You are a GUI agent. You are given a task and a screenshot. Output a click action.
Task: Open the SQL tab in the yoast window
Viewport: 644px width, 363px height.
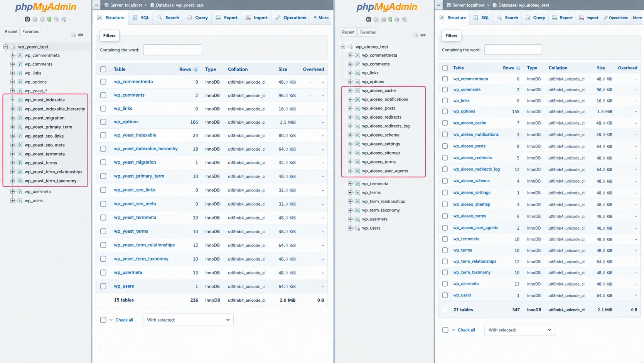click(141, 18)
